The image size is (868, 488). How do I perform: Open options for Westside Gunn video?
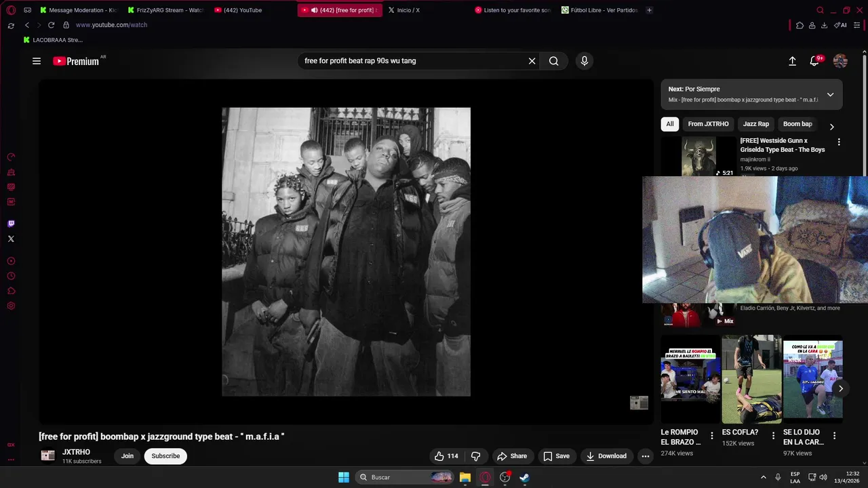click(x=839, y=142)
